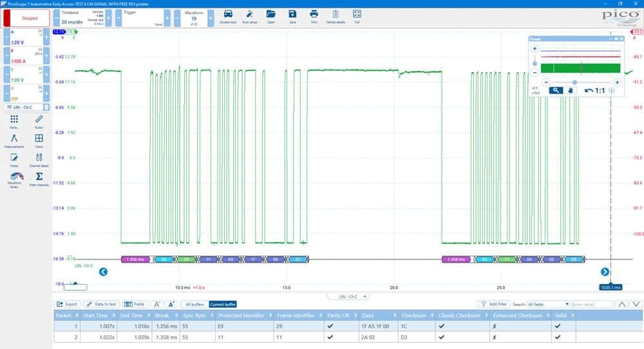Viewport: 644px width, 349px height.
Task: Open the Rulers tool
Action: pyautogui.click(x=39, y=122)
